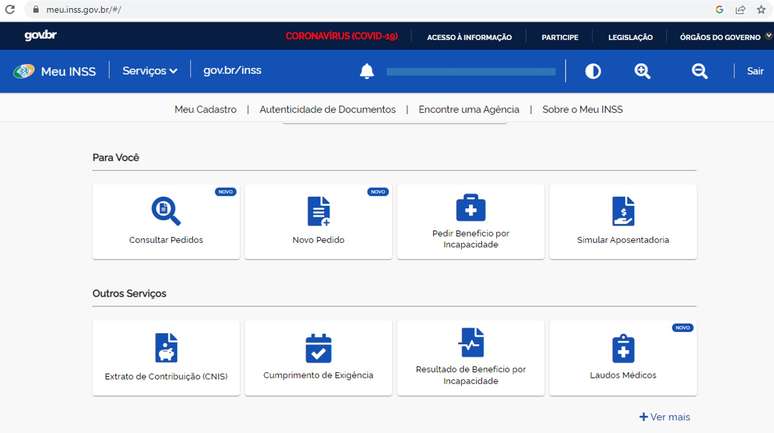
Task: Open the Simular Aposentadoria icon
Action: pyautogui.click(x=623, y=211)
